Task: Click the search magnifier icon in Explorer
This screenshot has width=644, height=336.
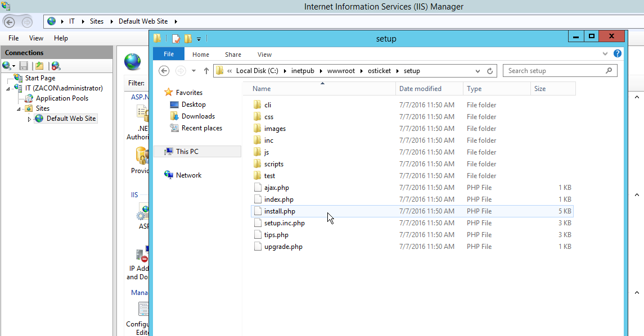Action: [609, 71]
